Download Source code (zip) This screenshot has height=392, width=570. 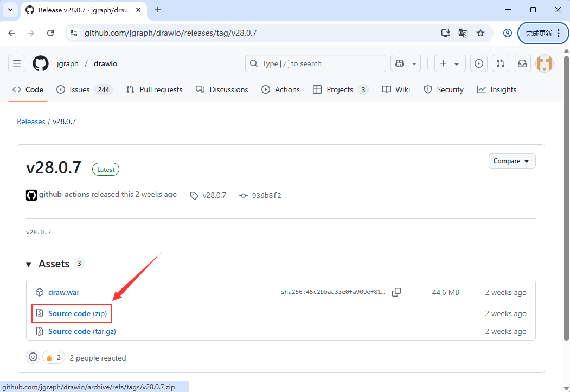click(78, 313)
